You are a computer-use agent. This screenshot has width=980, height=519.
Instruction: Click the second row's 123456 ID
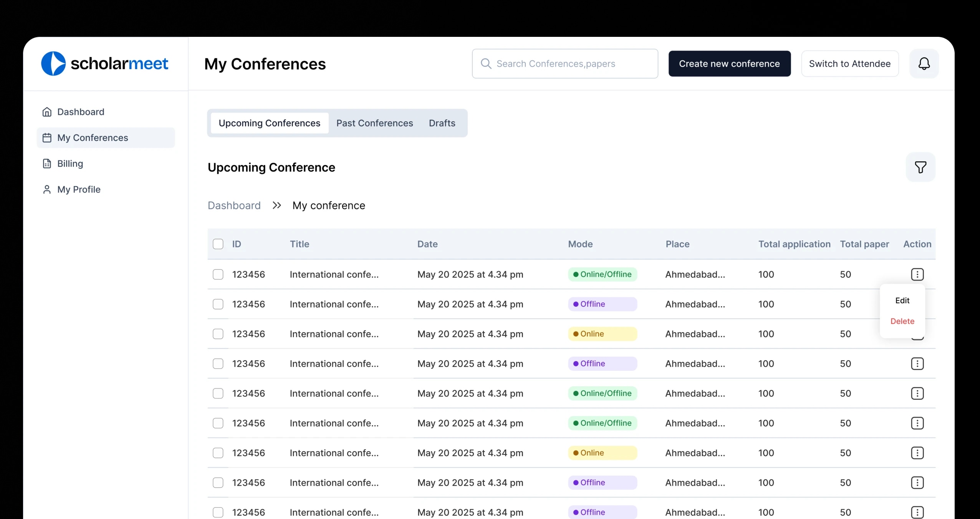248,304
